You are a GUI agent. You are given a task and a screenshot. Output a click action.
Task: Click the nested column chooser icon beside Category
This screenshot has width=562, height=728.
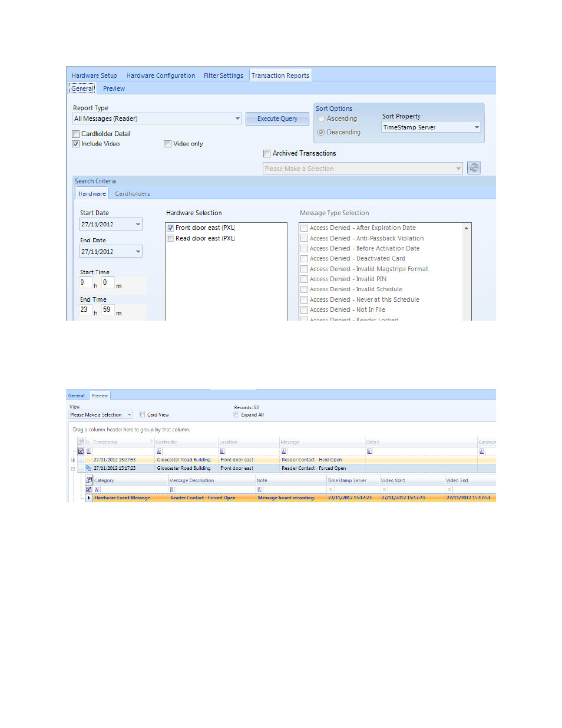coord(89,480)
